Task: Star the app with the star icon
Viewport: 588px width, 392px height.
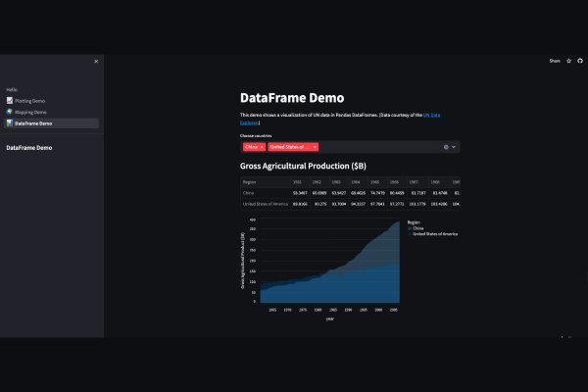Action: [x=568, y=61]
